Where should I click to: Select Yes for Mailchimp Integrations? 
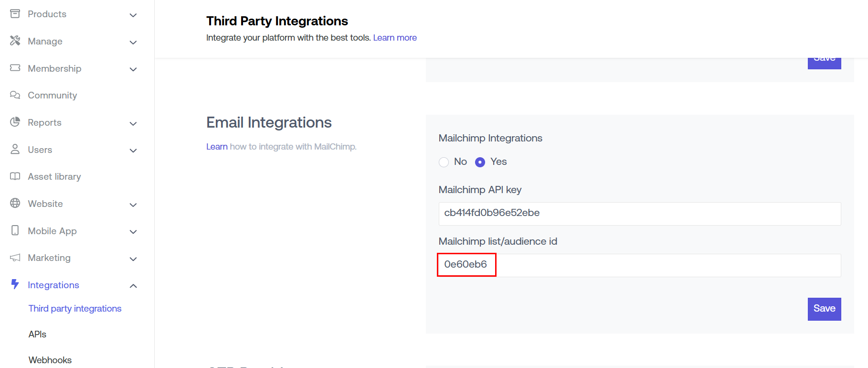coord(480,162)
